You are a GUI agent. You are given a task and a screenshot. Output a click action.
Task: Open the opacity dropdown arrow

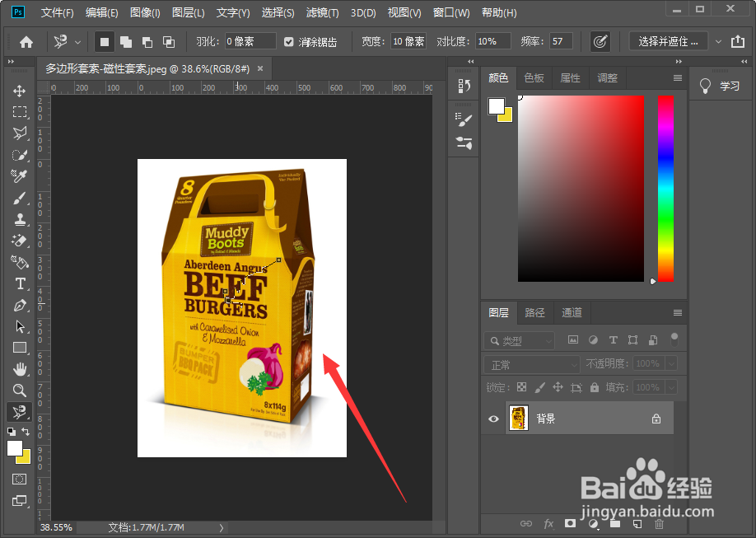pos(671,363)
